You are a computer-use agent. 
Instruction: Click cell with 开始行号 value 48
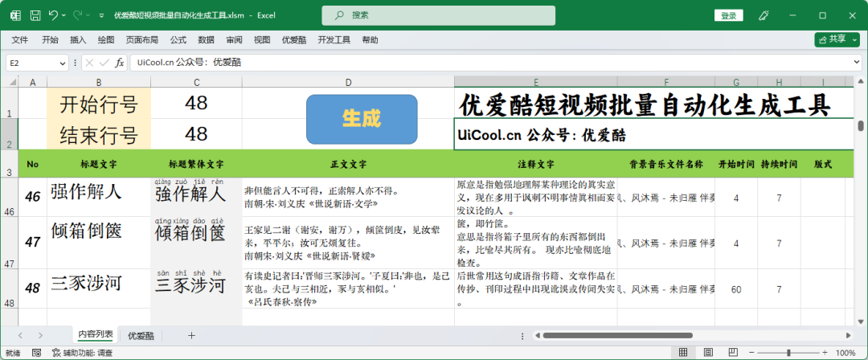coord(197,103)
